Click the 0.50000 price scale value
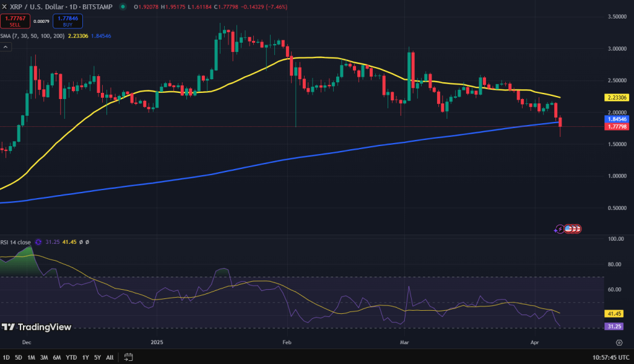The image size is (634, 364). tap(617, 208)
